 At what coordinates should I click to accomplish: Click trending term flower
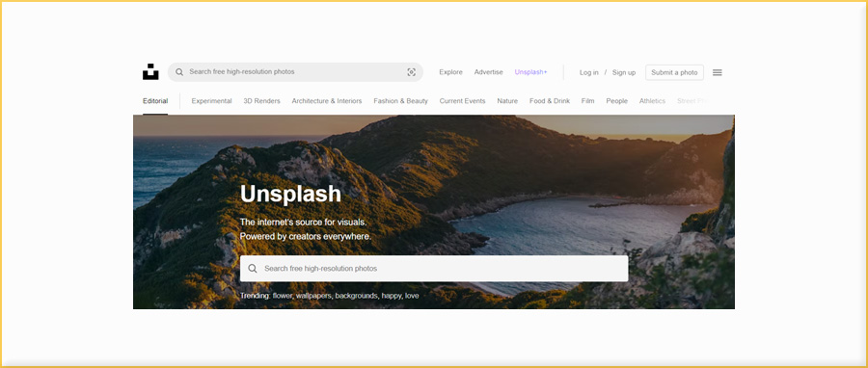(283, 296)
